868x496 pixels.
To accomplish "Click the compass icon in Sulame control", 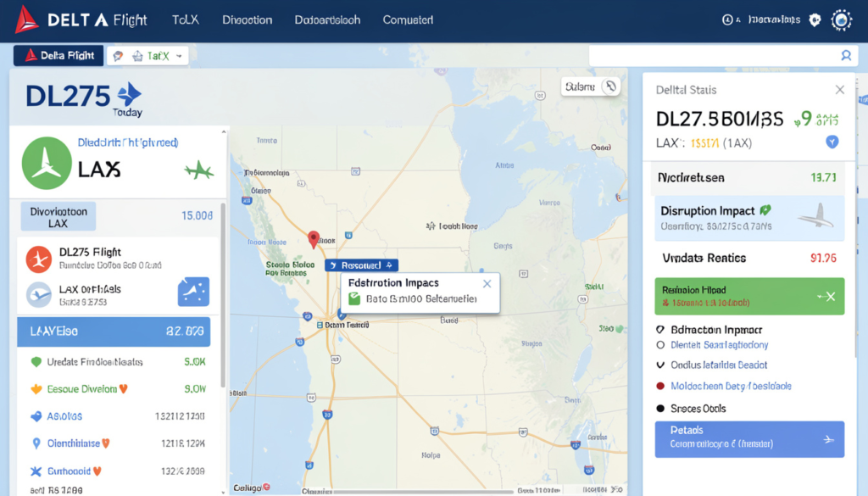I will 610,87.
